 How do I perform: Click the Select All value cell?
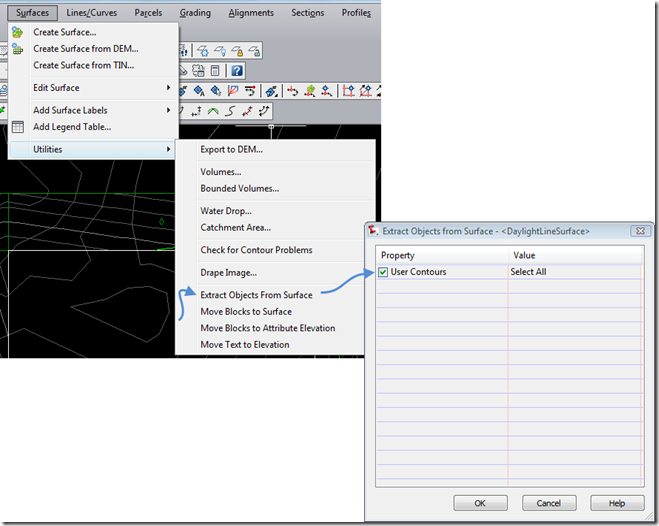tap(574, 272)
